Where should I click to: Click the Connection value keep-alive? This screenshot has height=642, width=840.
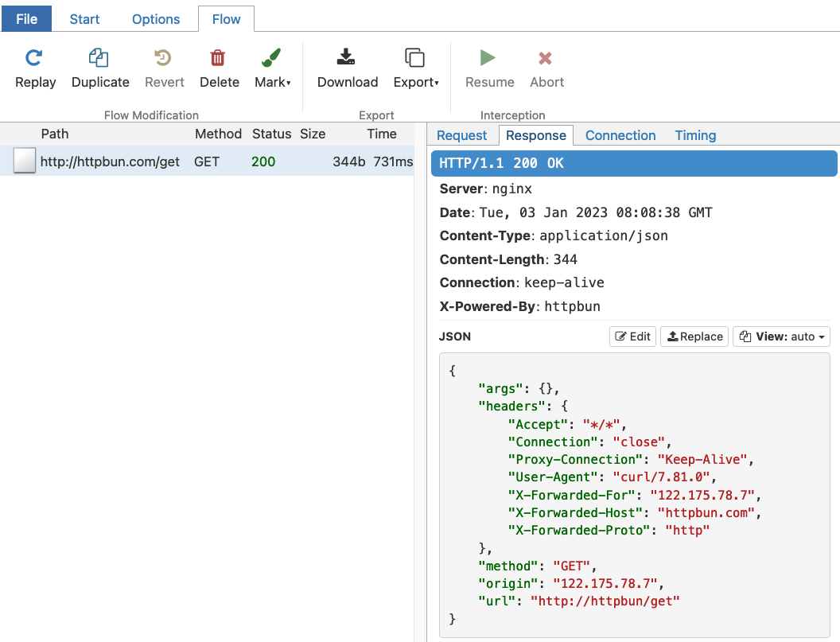click(564, 282)
